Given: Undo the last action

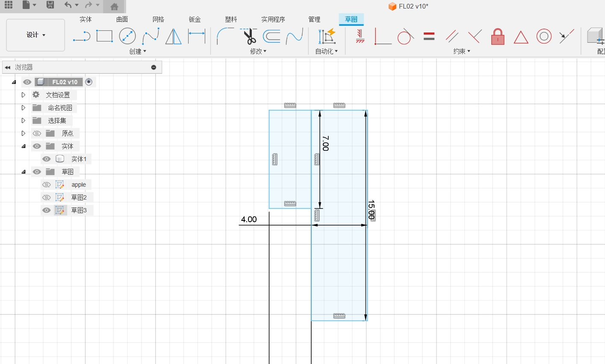Looking at the screenshot, I should (x=68, y=5).
